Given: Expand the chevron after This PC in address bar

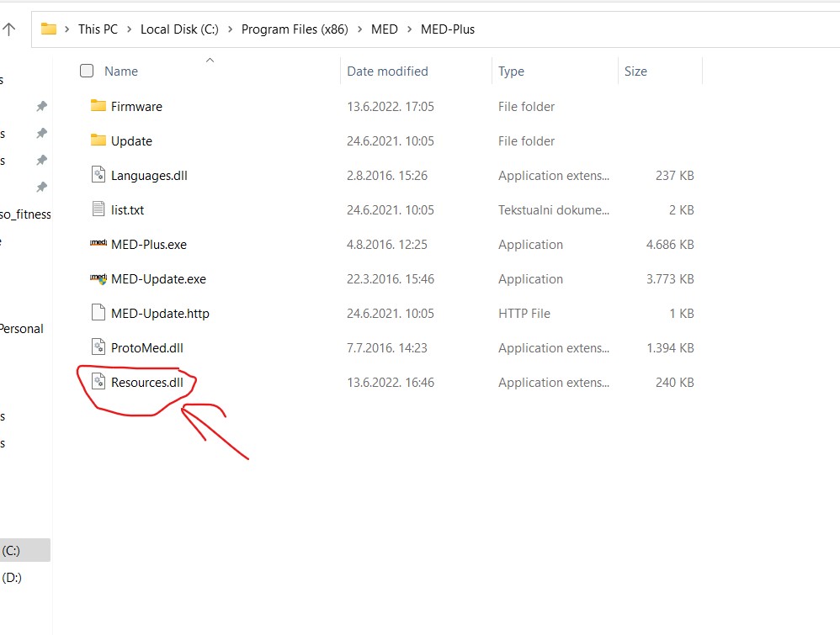Looking at the screenshot, I should (130, 29).
